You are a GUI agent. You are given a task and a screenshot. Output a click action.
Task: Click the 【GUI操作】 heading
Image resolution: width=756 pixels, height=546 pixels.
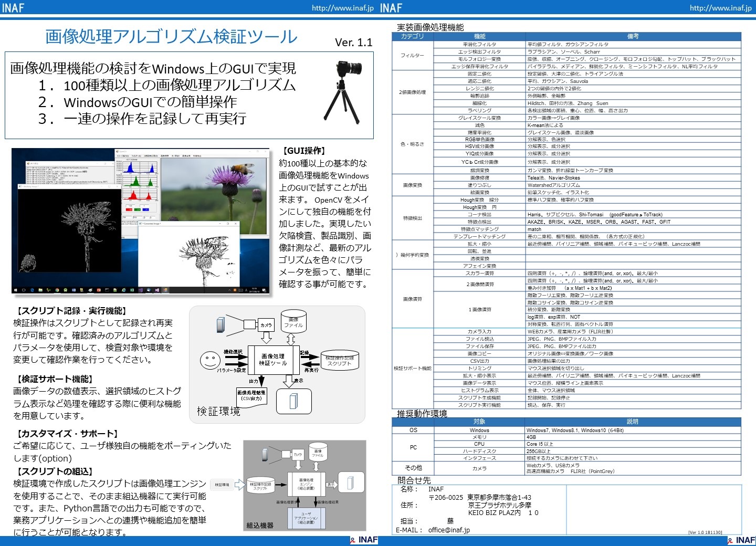(x=303, y=151)
